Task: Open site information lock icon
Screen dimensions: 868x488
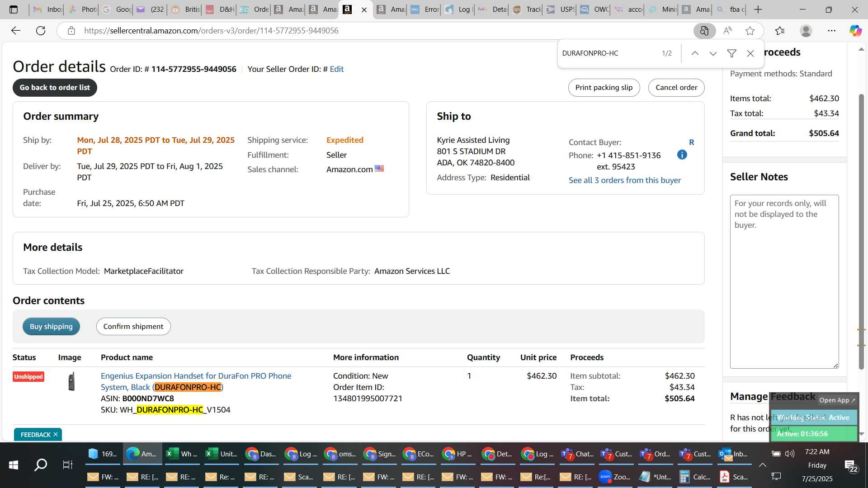Action: (71, 31)
